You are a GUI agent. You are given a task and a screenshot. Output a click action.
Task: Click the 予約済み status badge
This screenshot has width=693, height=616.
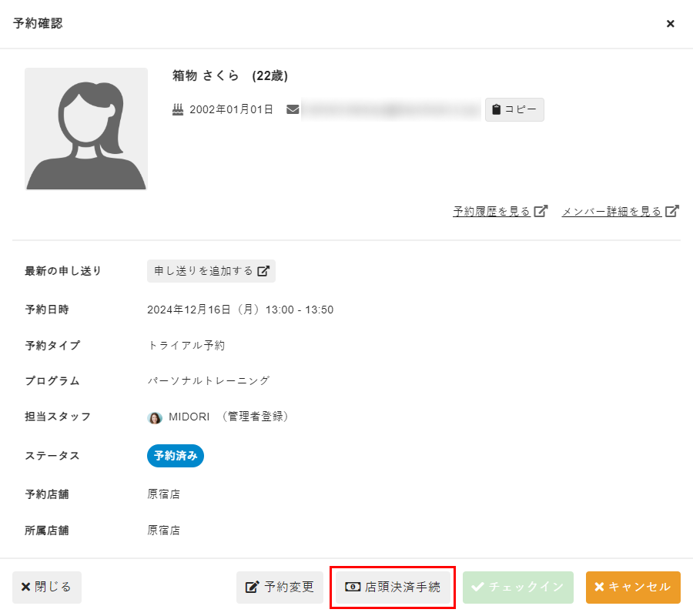click(176, 456)
